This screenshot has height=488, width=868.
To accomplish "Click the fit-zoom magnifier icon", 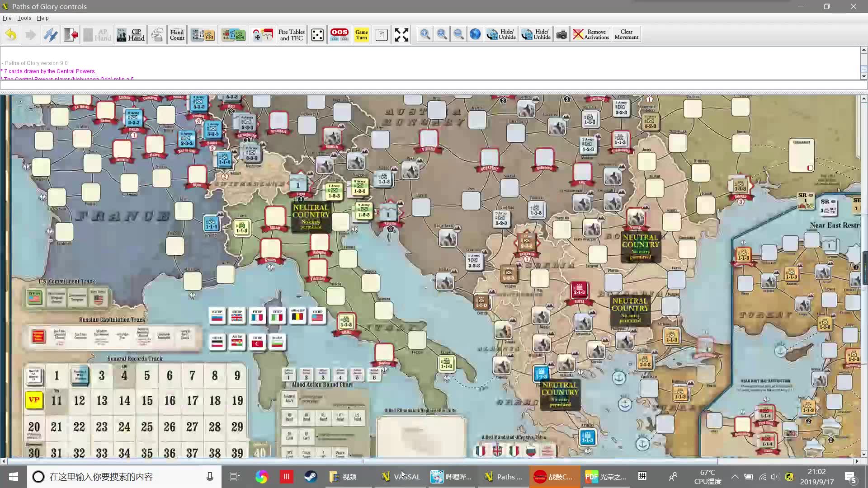I will [x=442, y=35].
